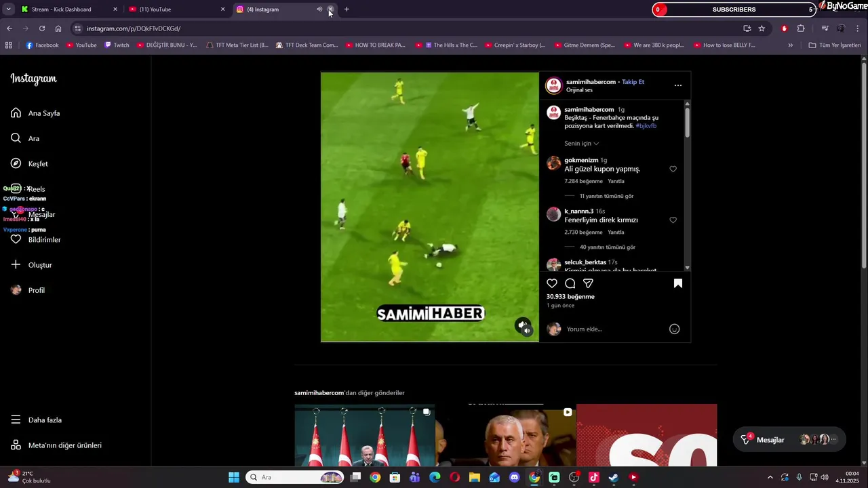Click the address bar URL
868x488 pixels.
[x=134, y=28]
